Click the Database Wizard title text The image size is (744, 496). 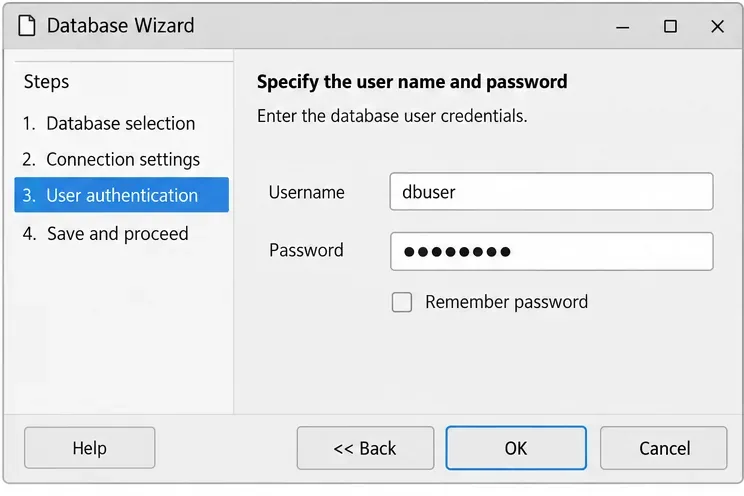pos(121,26)
